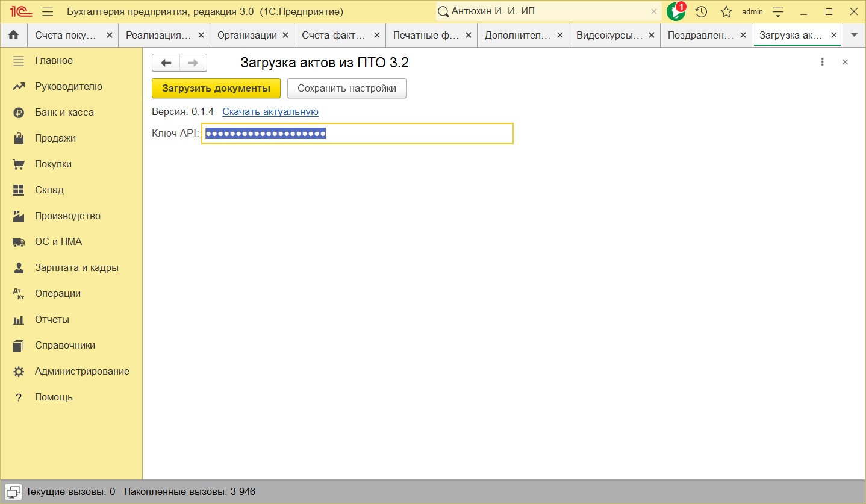
Task: Click the current calls monitor icon
Action: 13,491
